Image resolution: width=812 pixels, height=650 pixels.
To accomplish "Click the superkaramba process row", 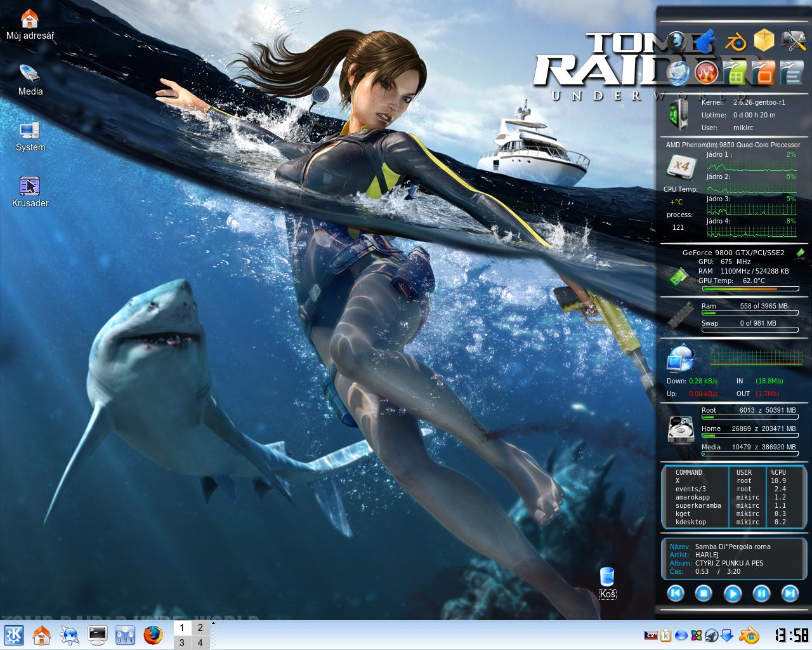I will coord(732,506).
